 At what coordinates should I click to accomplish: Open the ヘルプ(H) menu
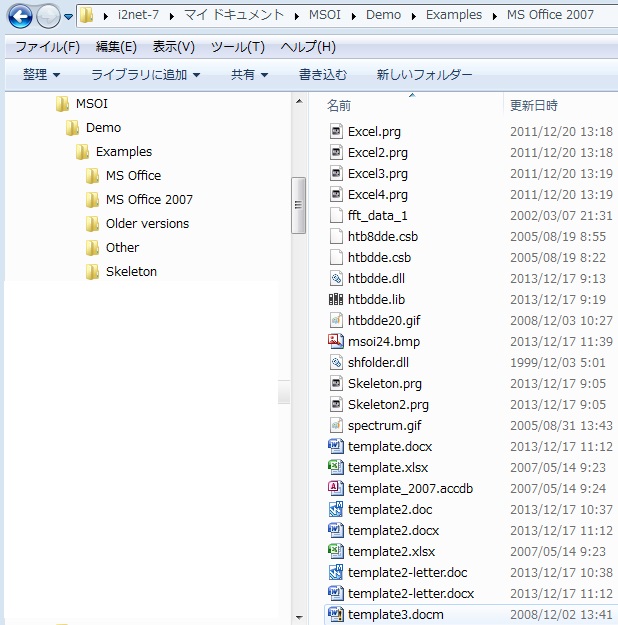pyautogui.click(x=308, y=47)
